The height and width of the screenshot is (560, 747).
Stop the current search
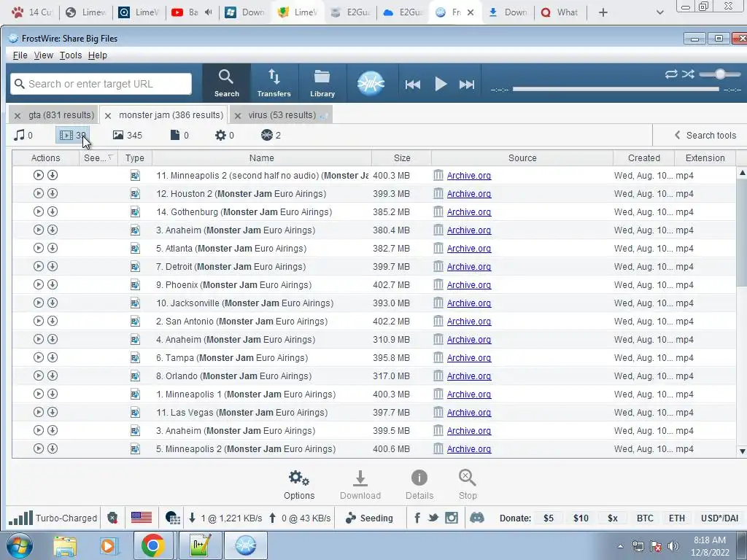468,485
